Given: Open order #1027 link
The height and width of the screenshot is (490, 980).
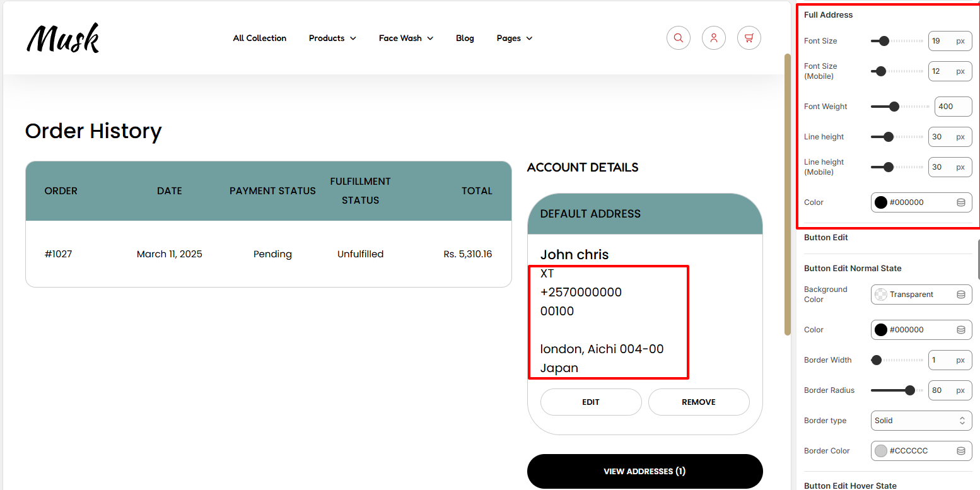Looking at the screenshot, I should coord(58,254).
